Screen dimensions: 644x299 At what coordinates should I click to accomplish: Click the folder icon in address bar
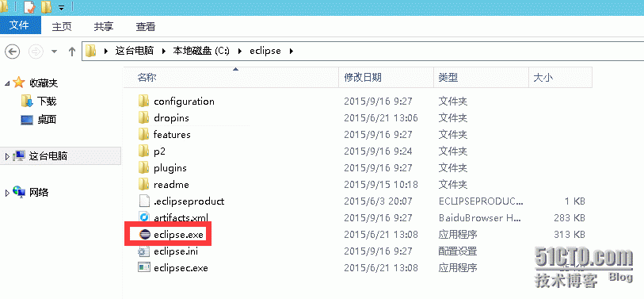click(90, 51)
